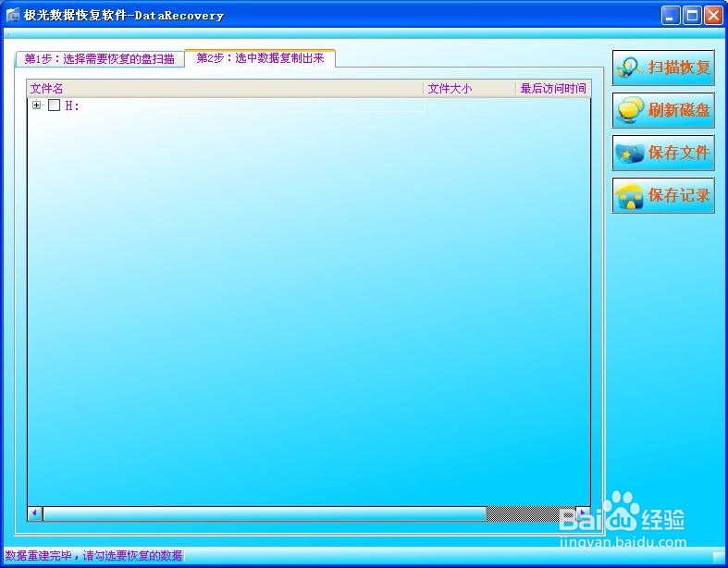728x568 pixels.
Task: Click the horizontal scrollbar left arrow
Action: pyautogui.click(x=35, y=513)
